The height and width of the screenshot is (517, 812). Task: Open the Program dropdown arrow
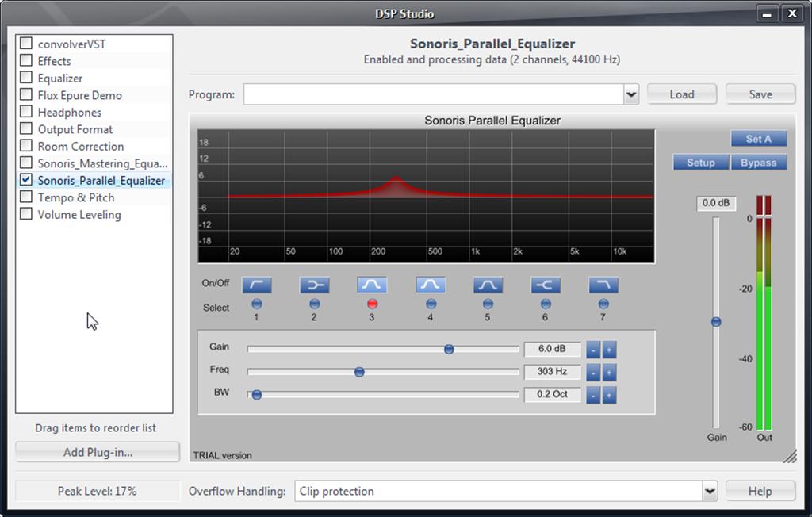tap(631, 94)
